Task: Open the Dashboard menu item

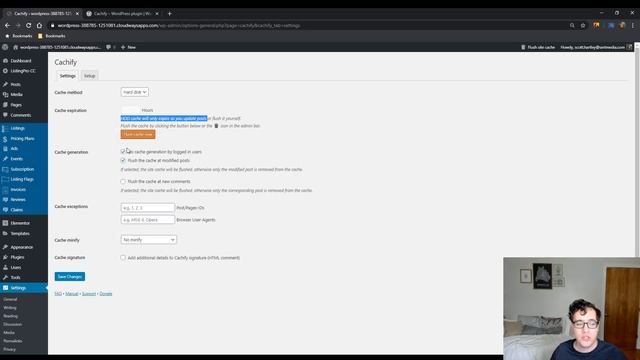Action: pyautogui.click(x=21, y=61)
